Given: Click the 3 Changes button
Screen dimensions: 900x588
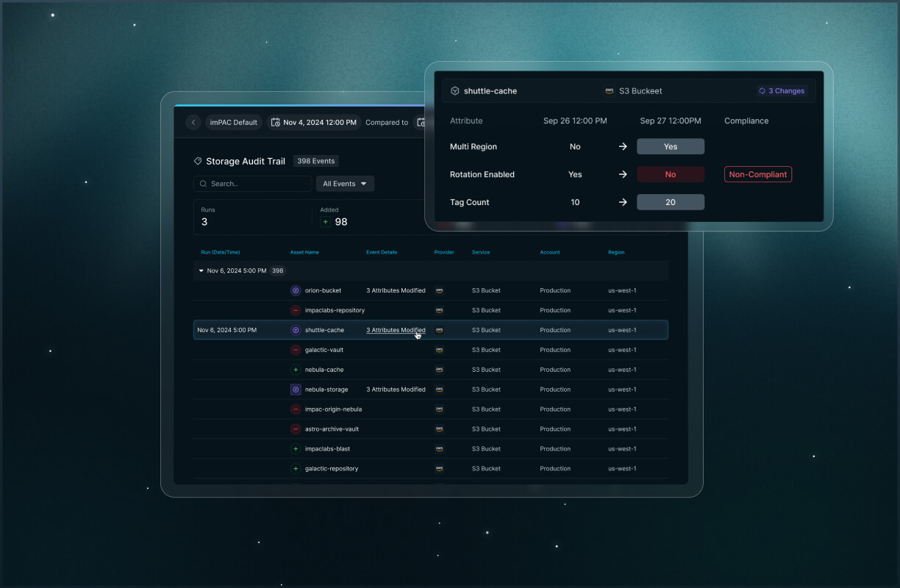Looking at the screenshot, I should point(781,90).
